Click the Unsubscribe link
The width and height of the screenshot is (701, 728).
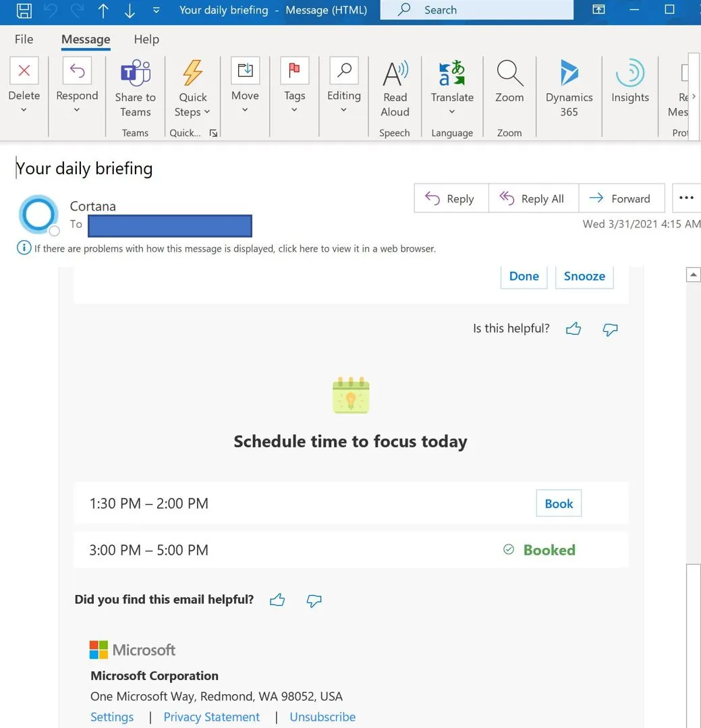coord(323,717)
